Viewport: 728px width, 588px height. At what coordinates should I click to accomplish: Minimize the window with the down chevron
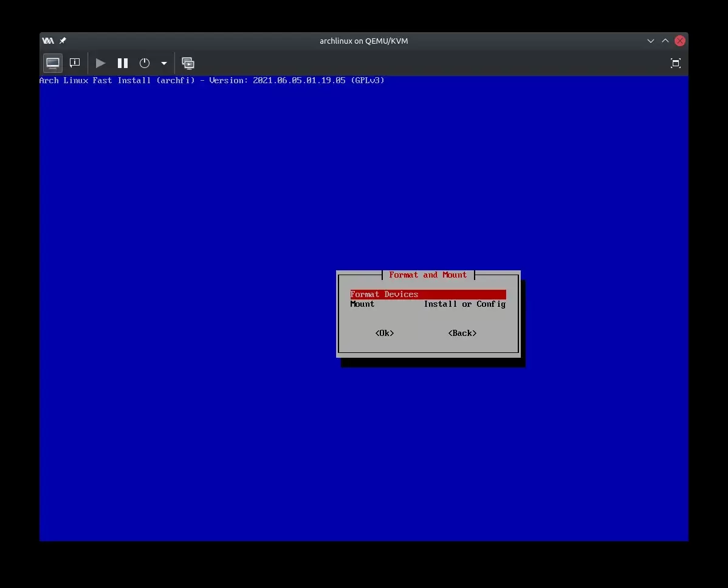tap(651, 41)
